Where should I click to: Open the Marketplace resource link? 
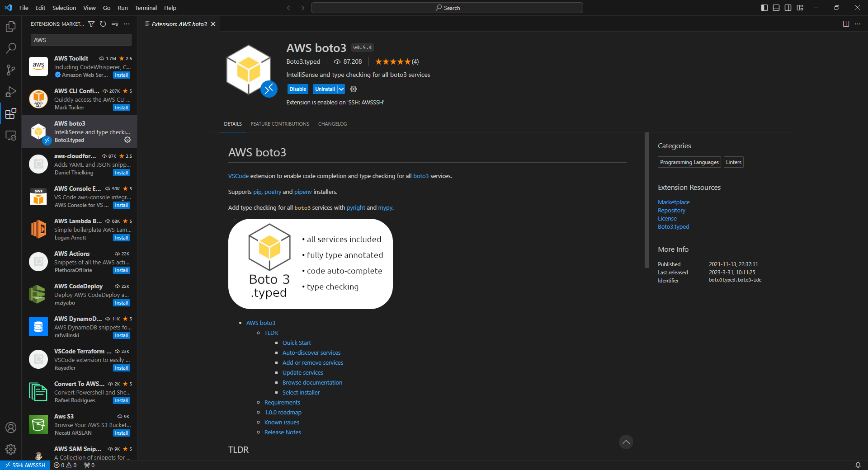tap(674, 202)
